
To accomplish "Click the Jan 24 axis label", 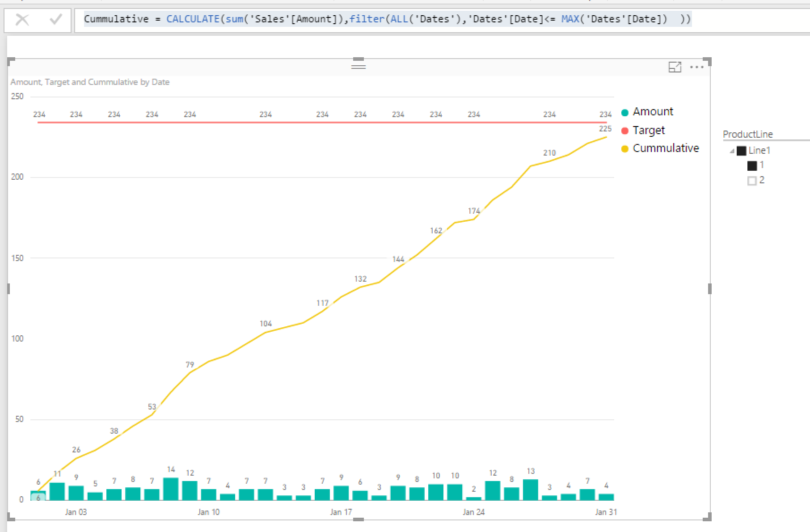I will pos(474,512).
